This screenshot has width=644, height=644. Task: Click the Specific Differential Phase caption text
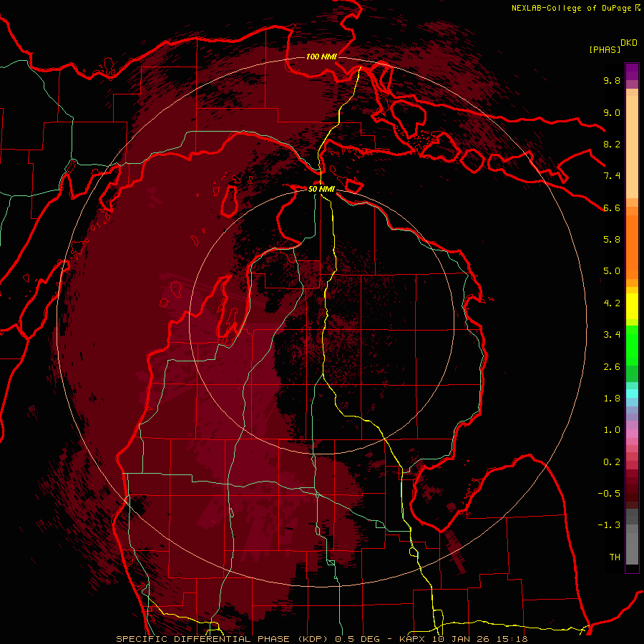(321, 639)
